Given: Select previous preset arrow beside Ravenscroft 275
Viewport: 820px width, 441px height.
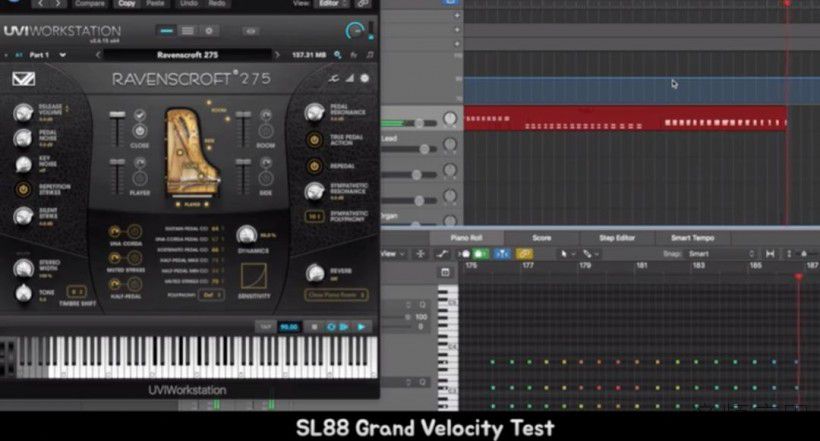Looking at the screenshot, I should (98, 55).
